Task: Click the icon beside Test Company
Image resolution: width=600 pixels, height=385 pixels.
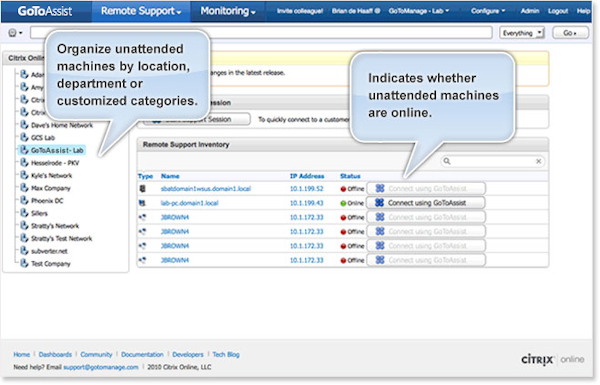Action: point(24,263)
